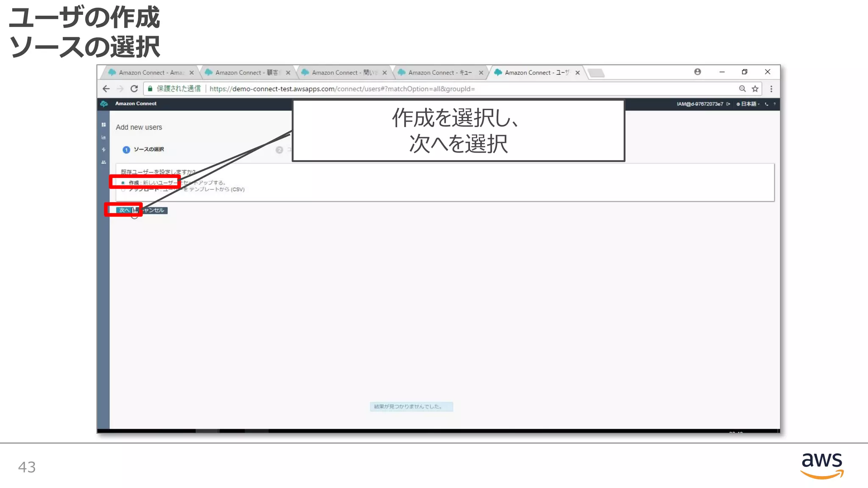Open the dashboard grid sidebar icon
The height and width of the screenshot is (488, 868).
[103, 125]
